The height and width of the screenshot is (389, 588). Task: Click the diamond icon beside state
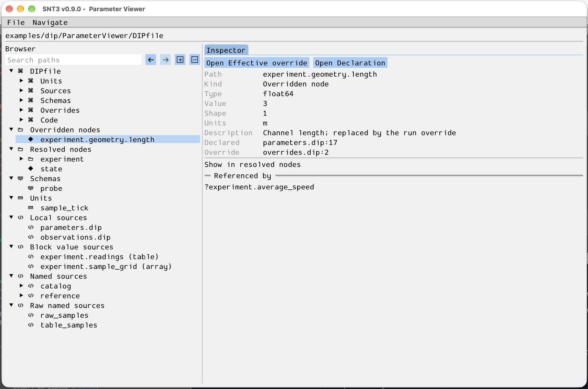31,168
